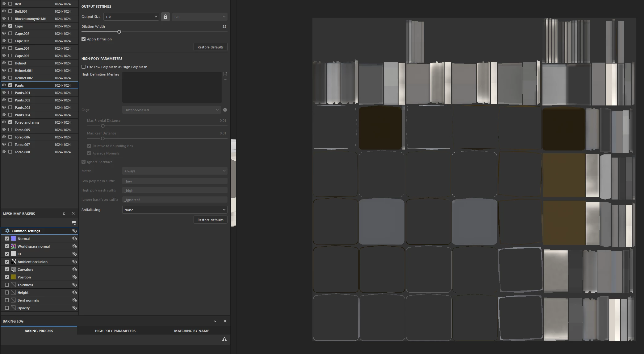Enable the Thickness baker checkbox
The image size is (644, 354).
coord(7,285)
